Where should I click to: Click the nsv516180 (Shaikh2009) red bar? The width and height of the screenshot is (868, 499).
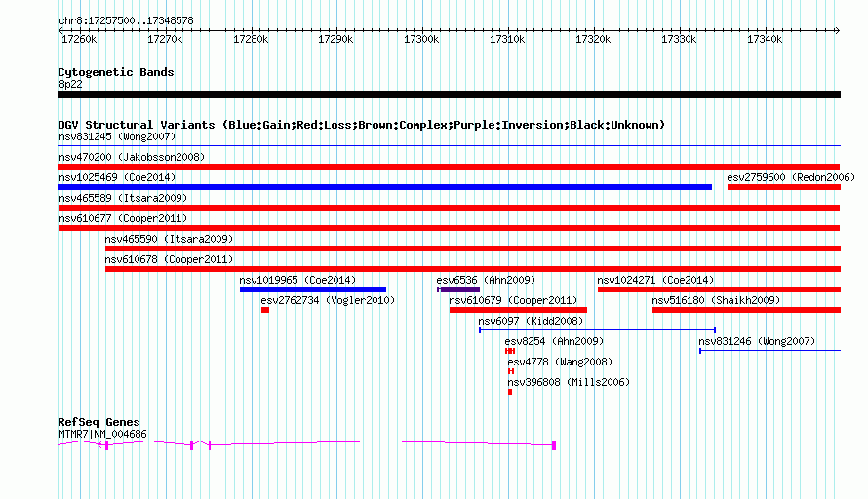(746, 310)
